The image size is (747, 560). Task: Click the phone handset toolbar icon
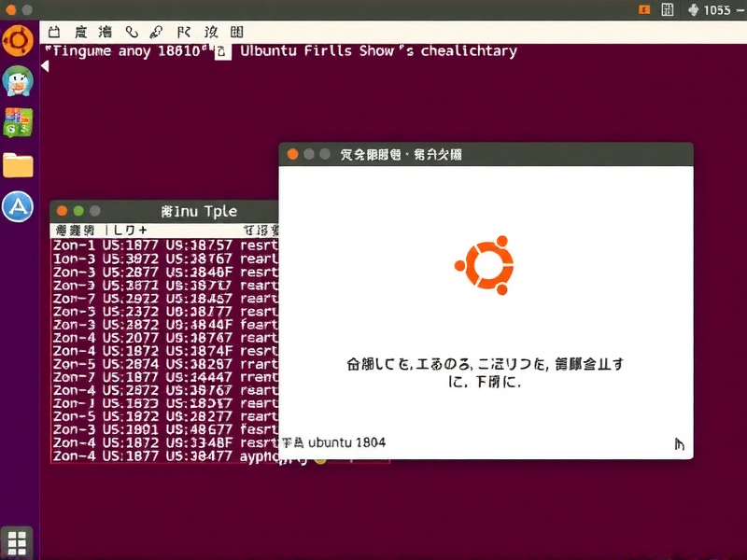tap(131, 31)
